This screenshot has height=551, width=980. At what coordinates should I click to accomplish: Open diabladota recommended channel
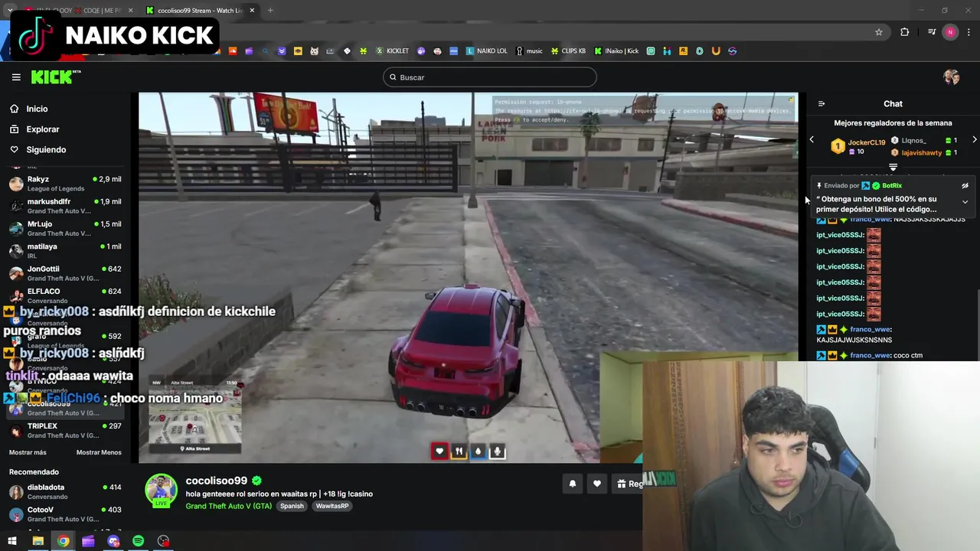tap(64, 491)
